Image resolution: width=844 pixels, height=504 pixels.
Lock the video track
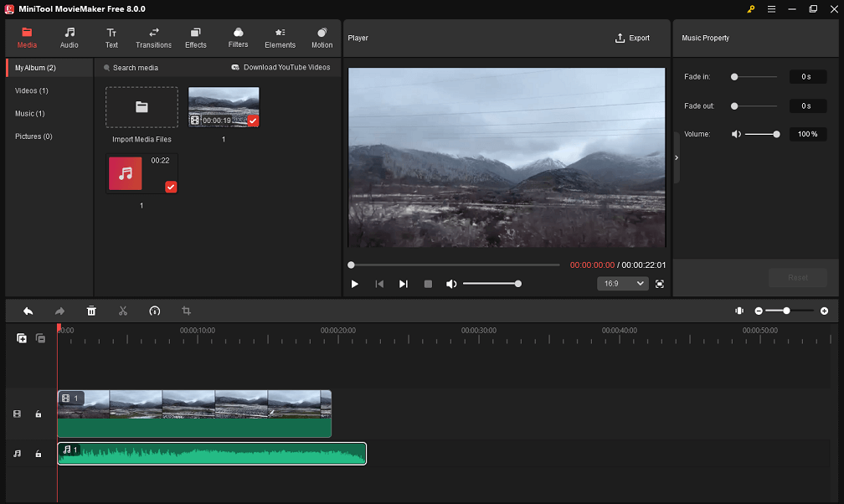[39, 414]
